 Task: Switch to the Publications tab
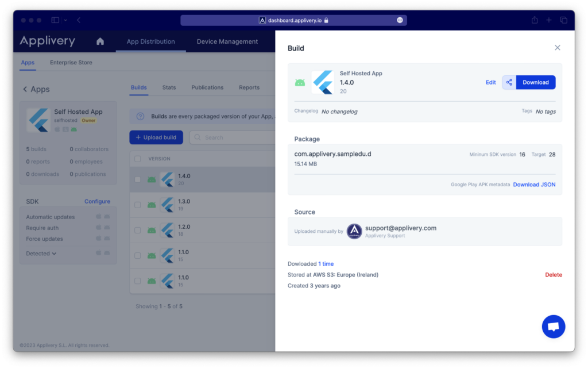click(207, 87)
